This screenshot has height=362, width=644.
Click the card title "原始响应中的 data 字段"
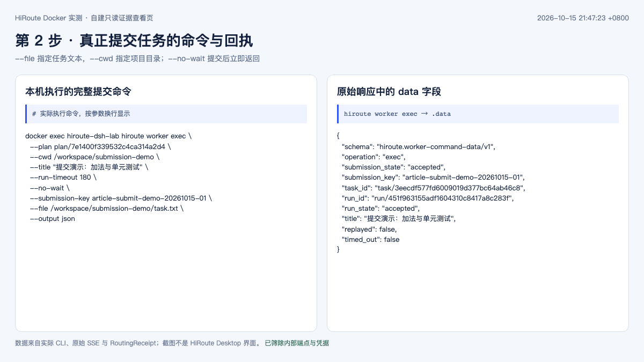click(389, 92)
